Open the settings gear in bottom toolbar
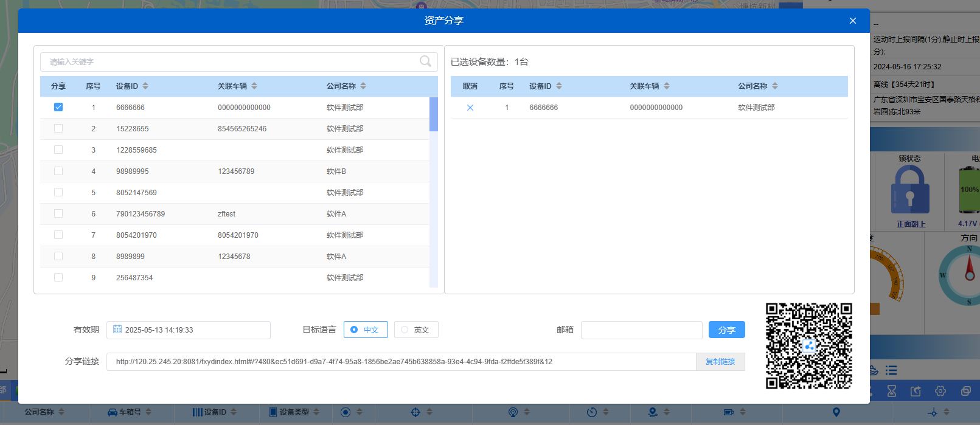The width and height of the screenshot is (980, 425). tap(940, 391)
